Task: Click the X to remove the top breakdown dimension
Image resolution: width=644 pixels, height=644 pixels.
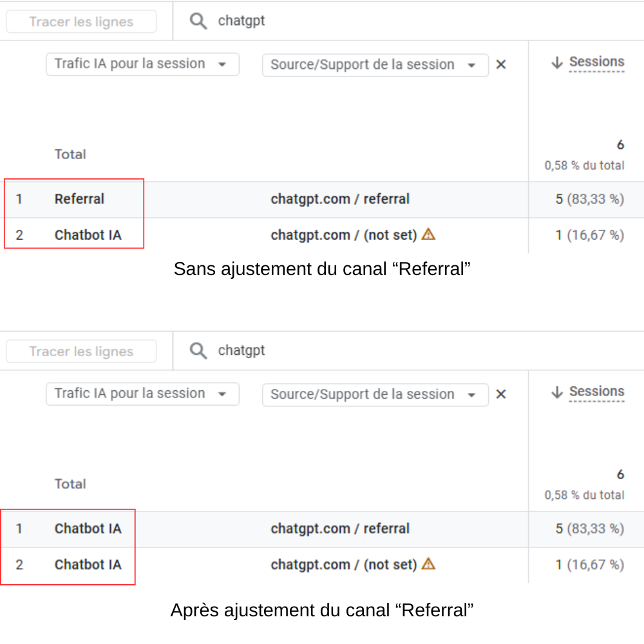Action: [x=501, y=64]
